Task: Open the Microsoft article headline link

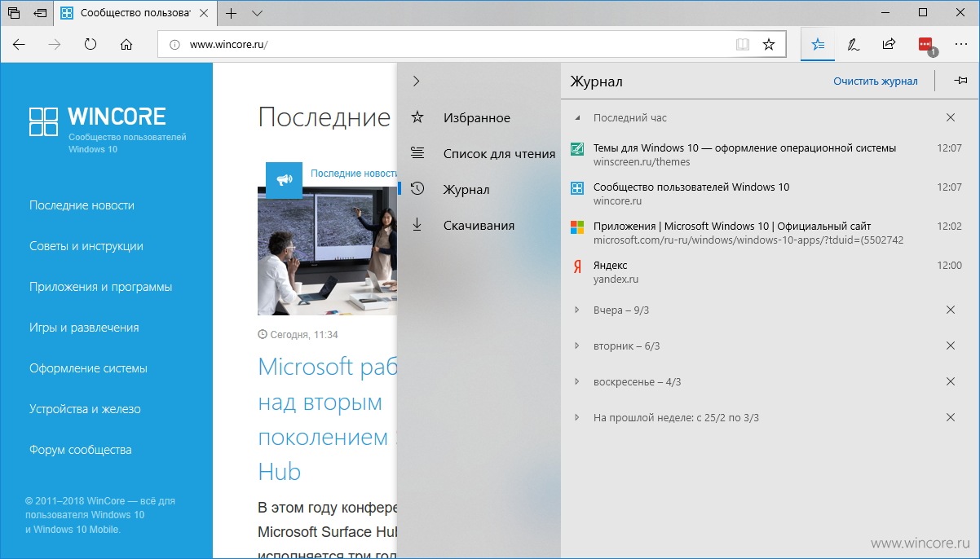Action: click(327, 420)
